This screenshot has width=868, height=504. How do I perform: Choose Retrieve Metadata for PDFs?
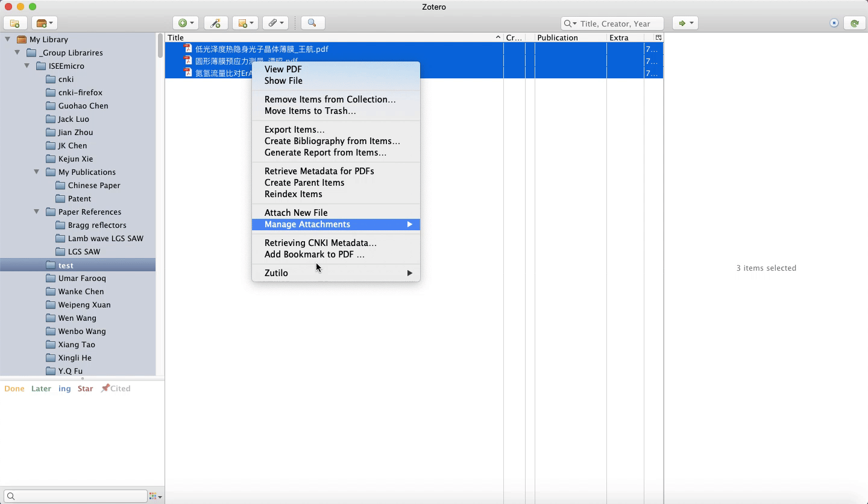click(336, 171)
